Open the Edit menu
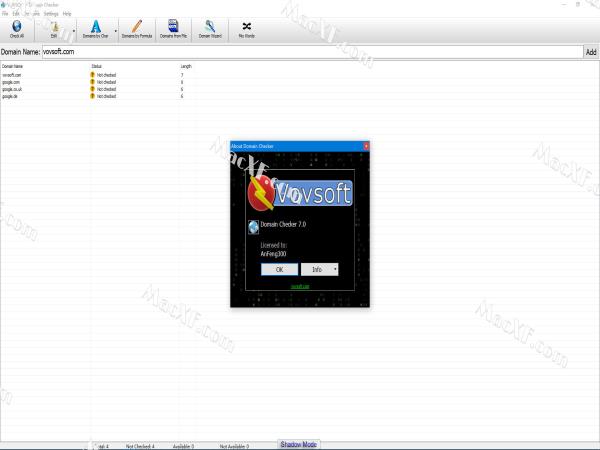Image resolution: width=600 pixels, height=450 pixels. point(16,13)
